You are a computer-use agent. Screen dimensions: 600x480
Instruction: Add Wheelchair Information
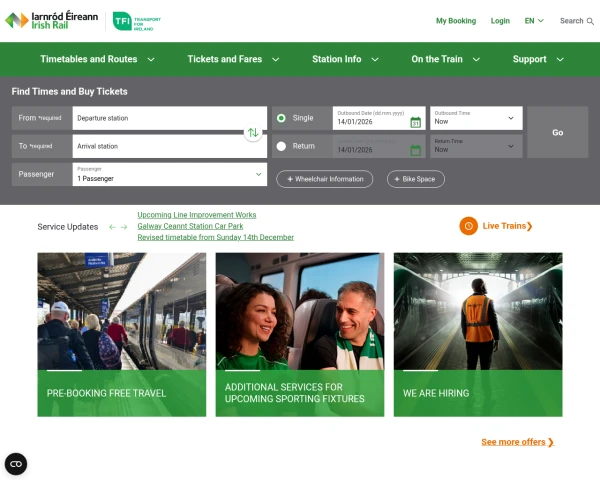click(x=324, y=179)
